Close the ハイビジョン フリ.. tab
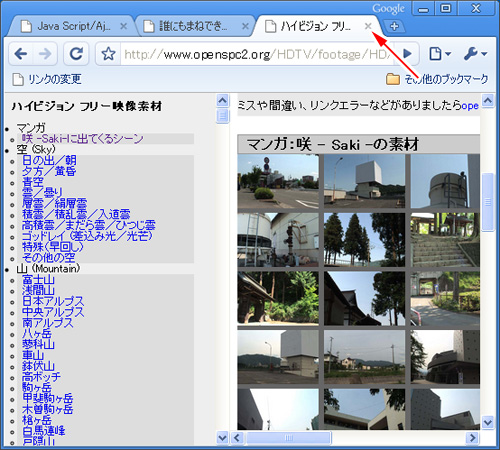The height and width of the screenshot is (450, 500). tap(368, 26)
